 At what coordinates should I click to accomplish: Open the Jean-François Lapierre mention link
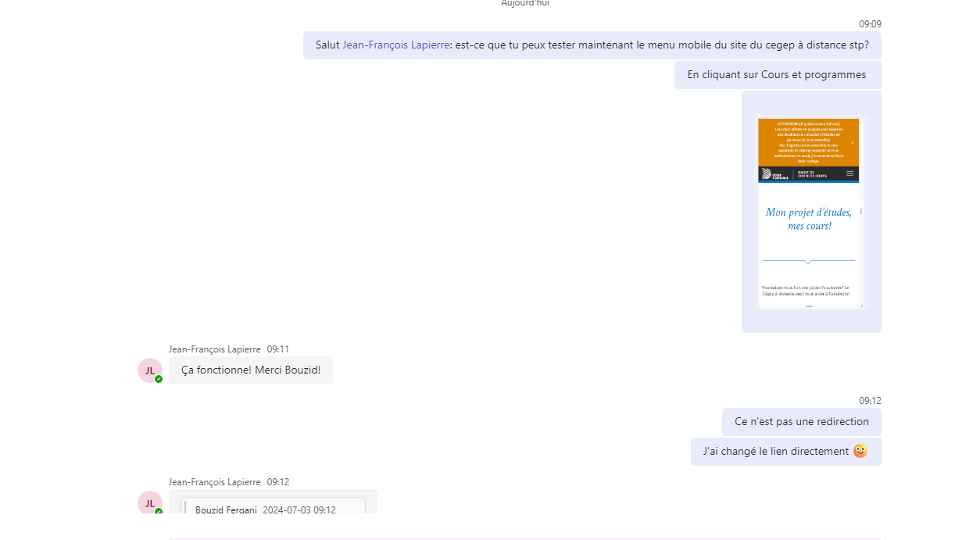[x=396, y=45]
